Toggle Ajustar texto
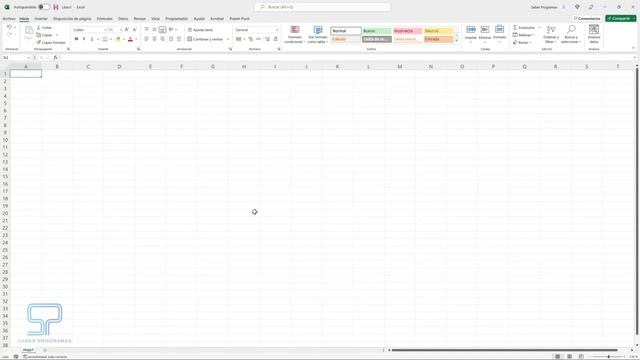Image resolution: width=640 pixels, height=360 pixels. click(x=200, y=30)
